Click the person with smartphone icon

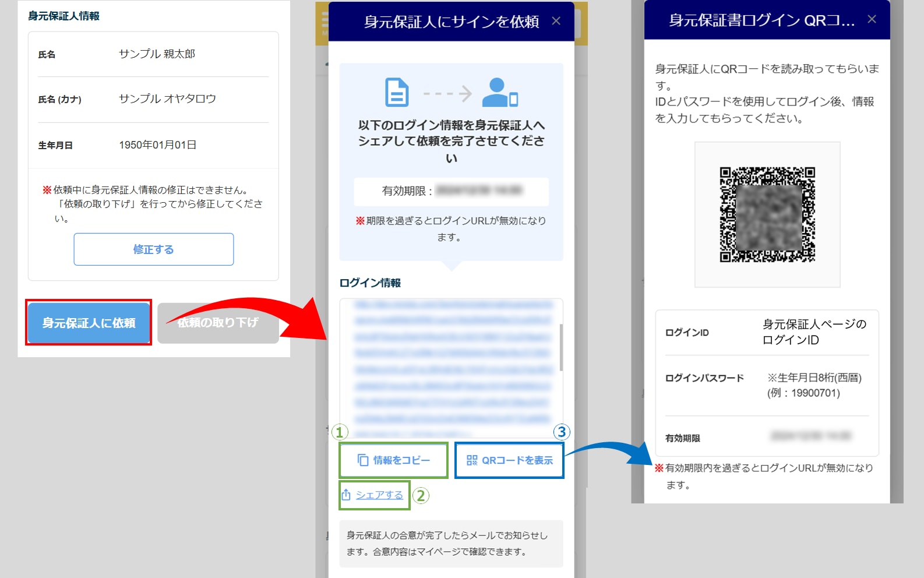499,93
